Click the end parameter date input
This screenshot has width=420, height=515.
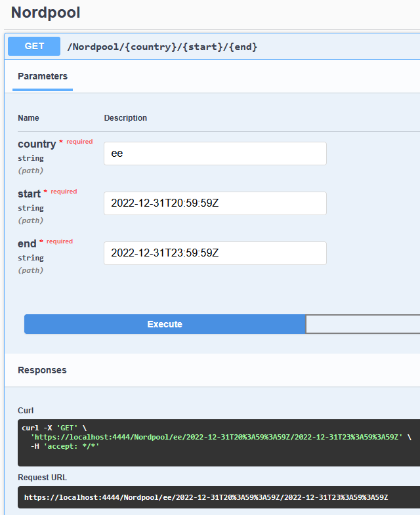point(215,253)
